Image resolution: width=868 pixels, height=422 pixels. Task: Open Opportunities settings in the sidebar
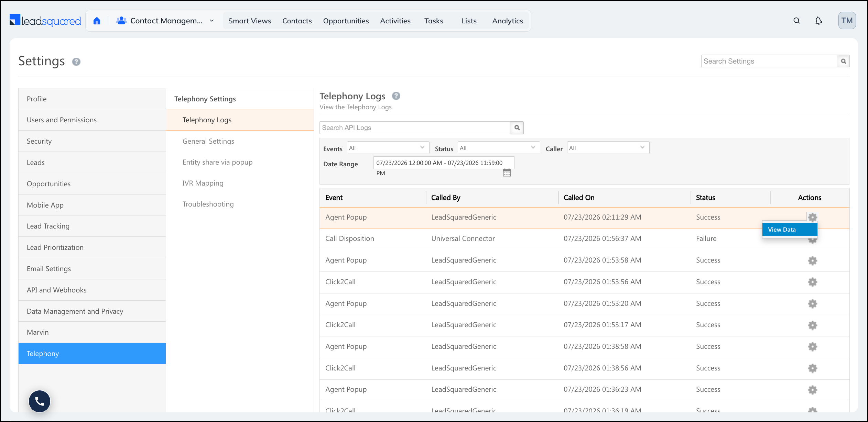(x=92, y=184)
